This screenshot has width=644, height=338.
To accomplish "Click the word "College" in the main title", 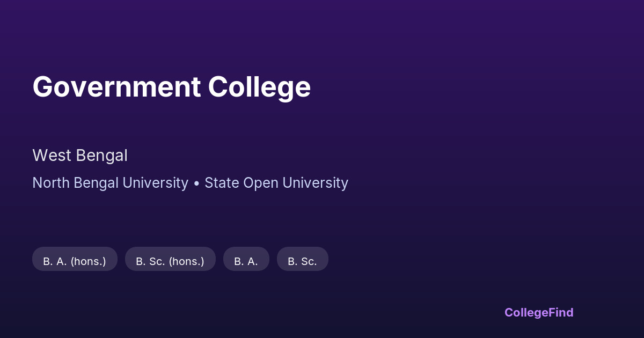I will point(259,87).
